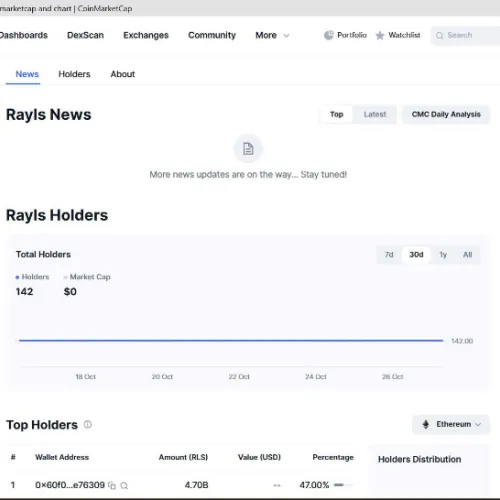Click the Watchlist star icon
Image resolution: width=500 pixels, height=500 pixels.
pyautogui.click(x=380, y=35)
